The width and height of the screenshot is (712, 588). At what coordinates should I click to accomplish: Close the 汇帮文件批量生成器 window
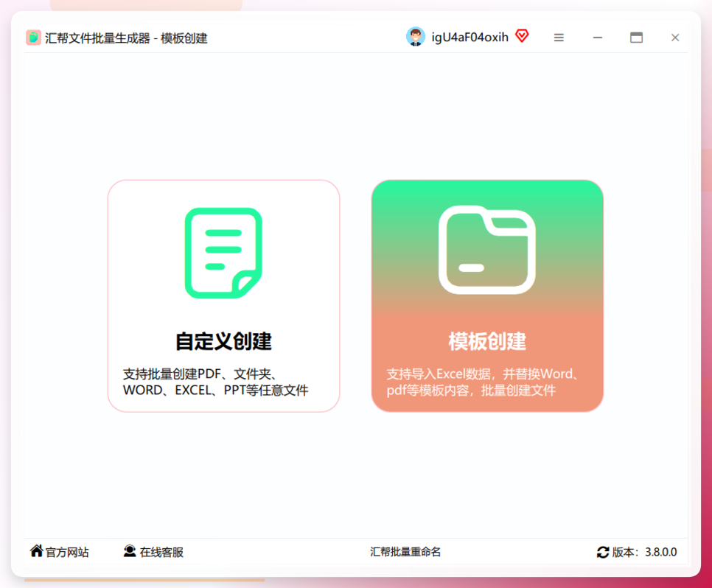click(675, 38)
